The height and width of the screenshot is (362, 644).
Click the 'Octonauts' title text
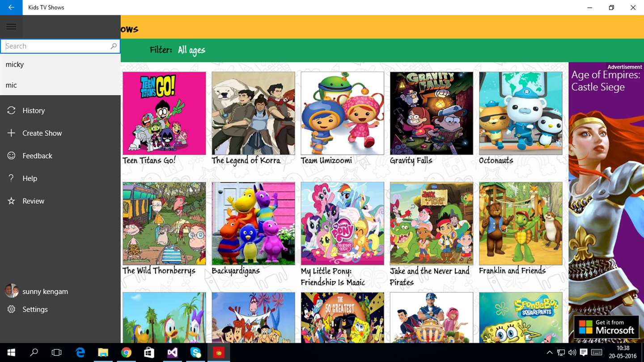point(496,160)
